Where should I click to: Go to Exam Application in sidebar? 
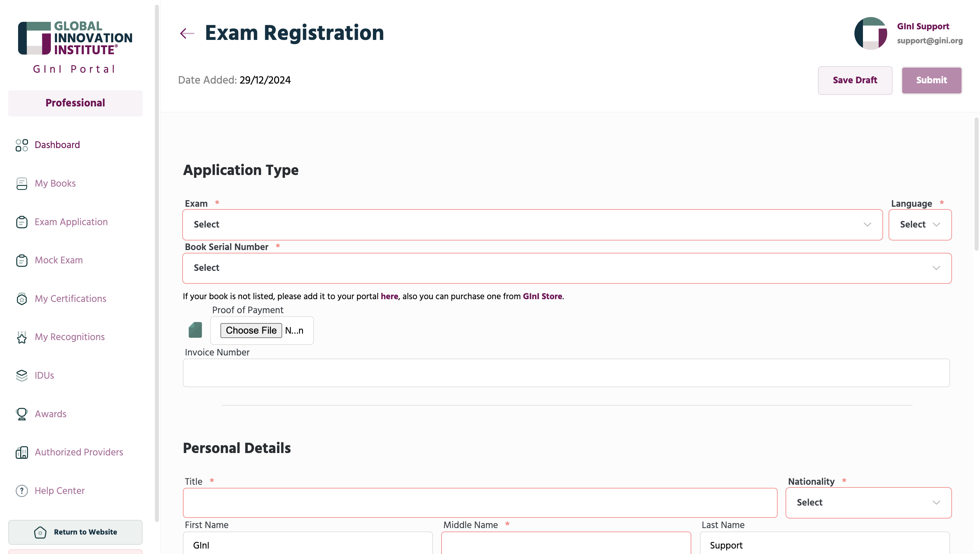pos(71,222)
